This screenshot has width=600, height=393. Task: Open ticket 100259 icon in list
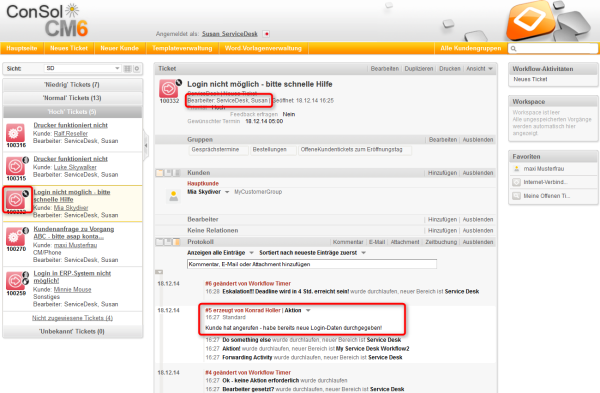click(15, 281)
